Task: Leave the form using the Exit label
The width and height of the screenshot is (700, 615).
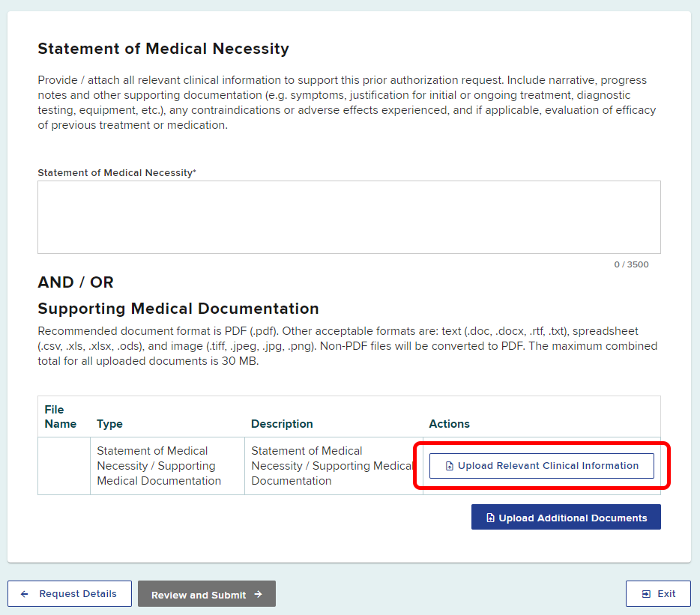Action: (666, 594)
